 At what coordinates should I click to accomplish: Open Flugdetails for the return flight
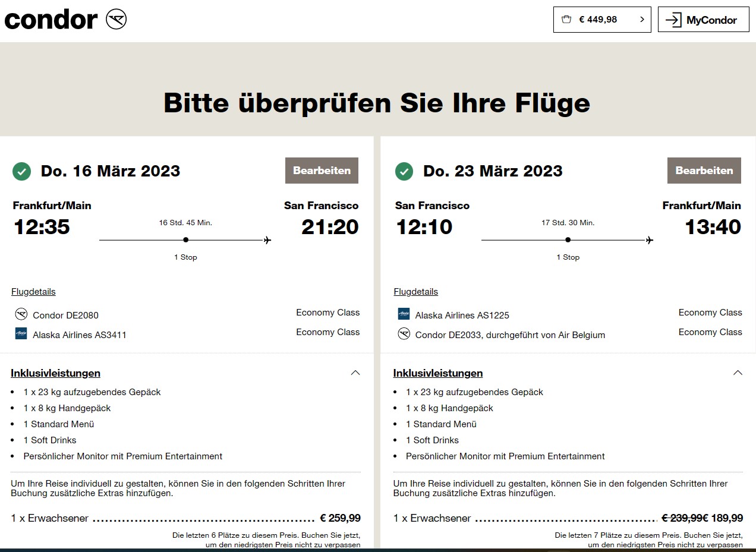[416, 292]
